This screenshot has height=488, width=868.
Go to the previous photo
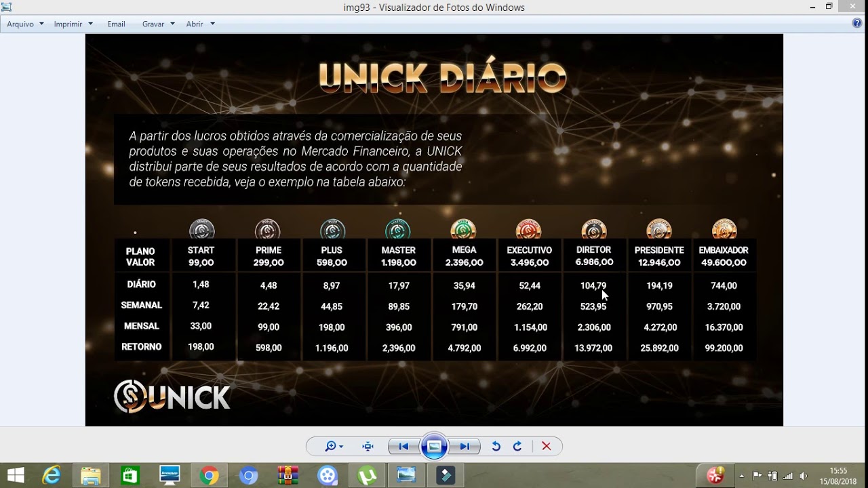point(403,446)
